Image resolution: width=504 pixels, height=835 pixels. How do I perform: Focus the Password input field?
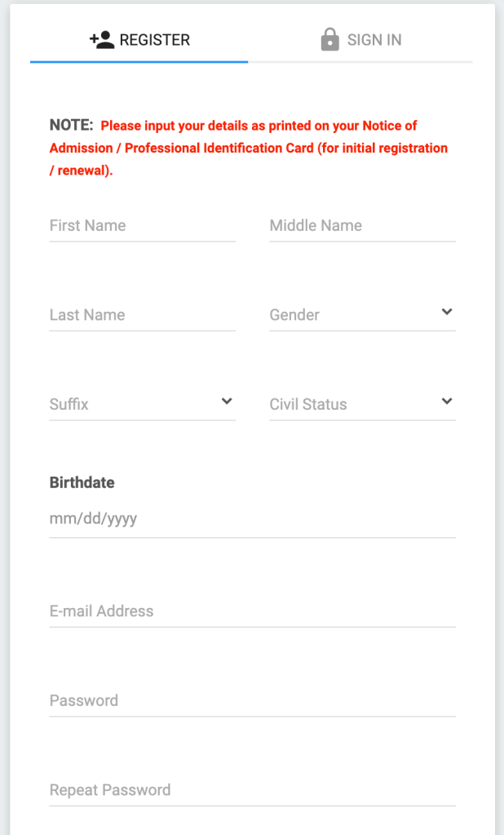click(x=252, y=701)
